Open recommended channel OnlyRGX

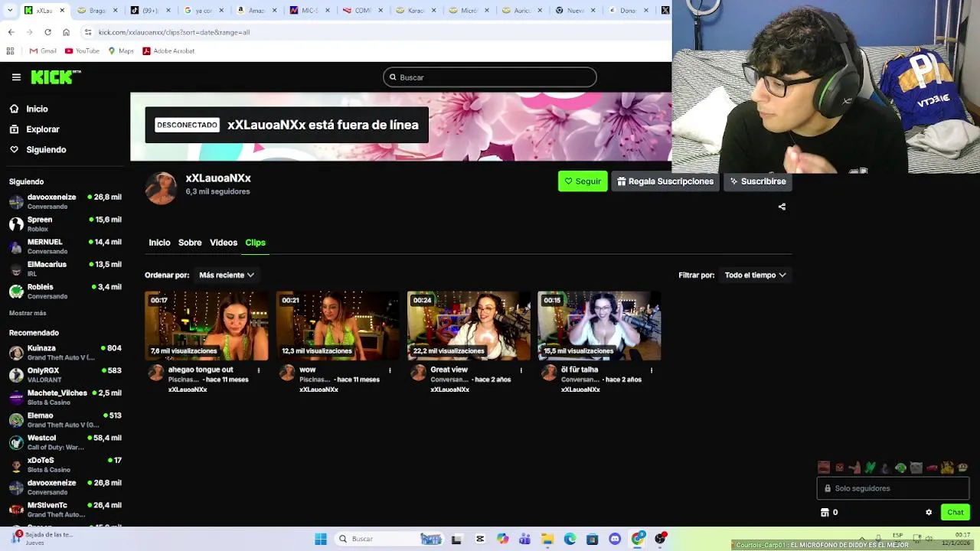click(65, 375)
